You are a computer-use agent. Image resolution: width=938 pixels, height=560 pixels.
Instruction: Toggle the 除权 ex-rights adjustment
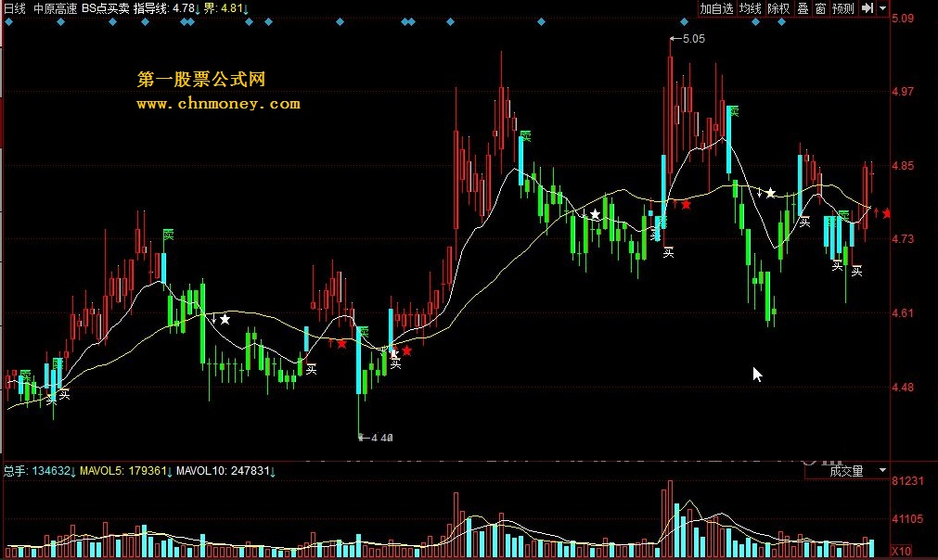778,8
